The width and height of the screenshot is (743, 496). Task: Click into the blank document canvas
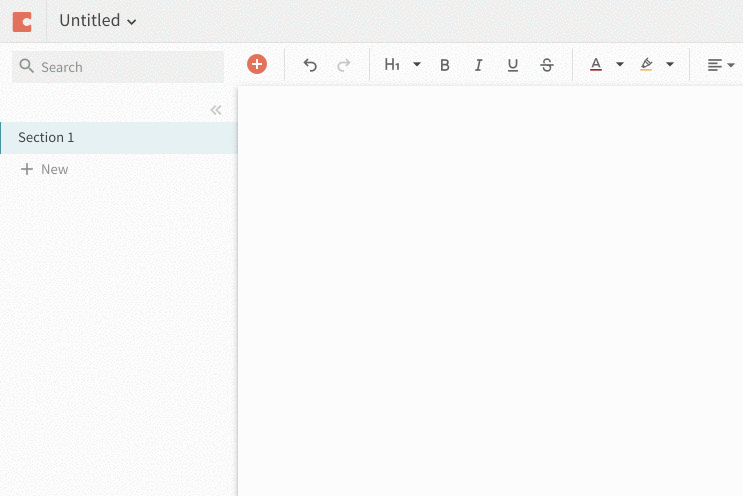pyautogui.click(x=490, y=291)
